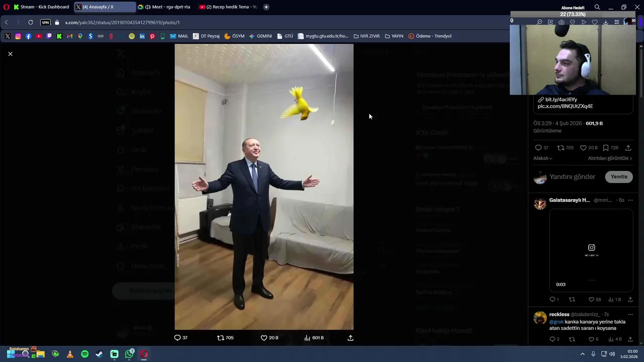This screenshot has width=644, height=362.
Task: Open WhatsApp from the taskbar
Action: pos(129,354)
